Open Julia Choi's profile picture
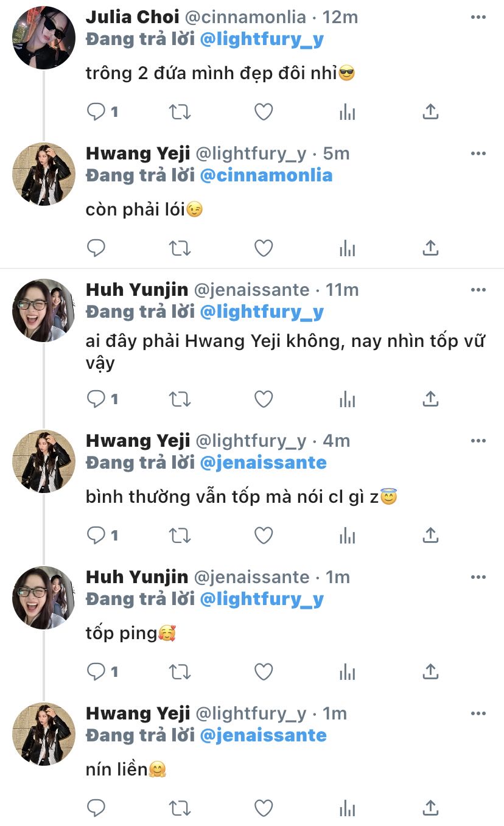Screen dimensions: 504x826 (x=44, y=38)
